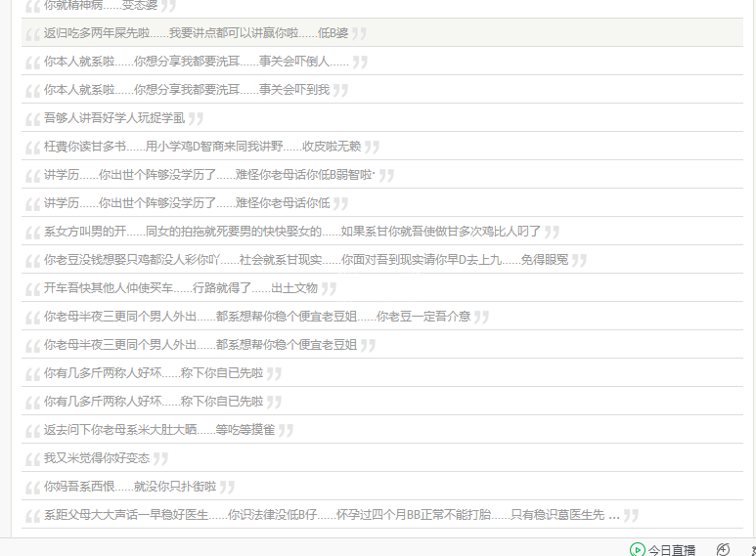Image resolution: width=756 pixels, height=556 pixels.
Task: Select the highlighted row ending with 低B婆
Action: 382,33
